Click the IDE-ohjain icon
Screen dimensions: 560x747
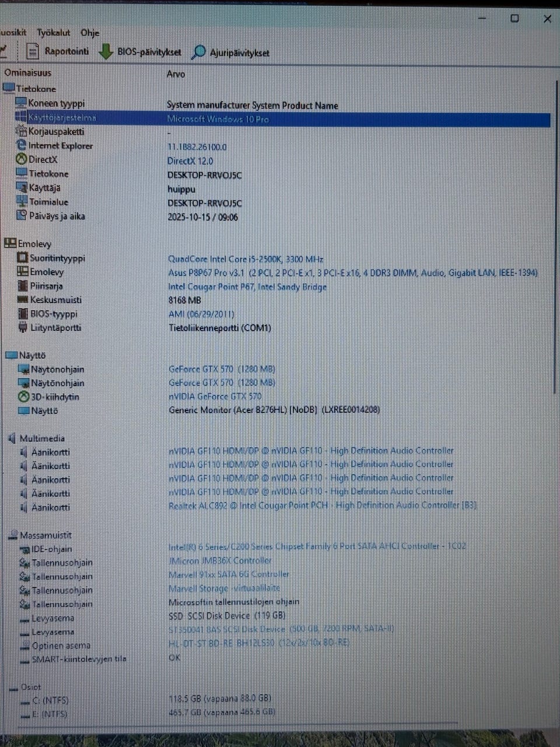(x=24, y=549)
